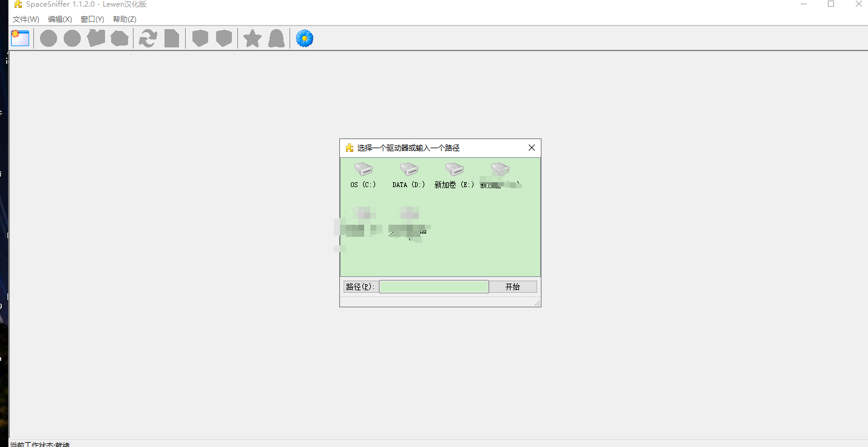Viewport: 868px width, 447px height.
Task: Click the dialog resize grip corner
Action: click(537, 303)
